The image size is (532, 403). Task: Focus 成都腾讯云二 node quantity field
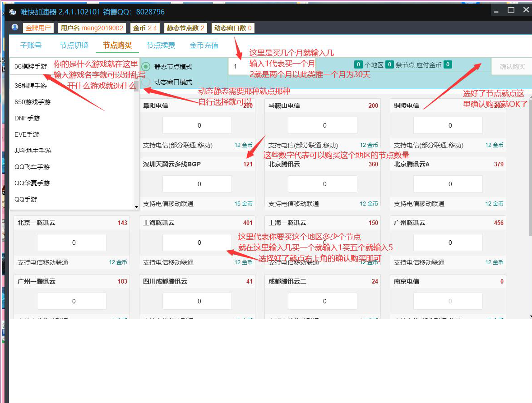coord(323,301)
